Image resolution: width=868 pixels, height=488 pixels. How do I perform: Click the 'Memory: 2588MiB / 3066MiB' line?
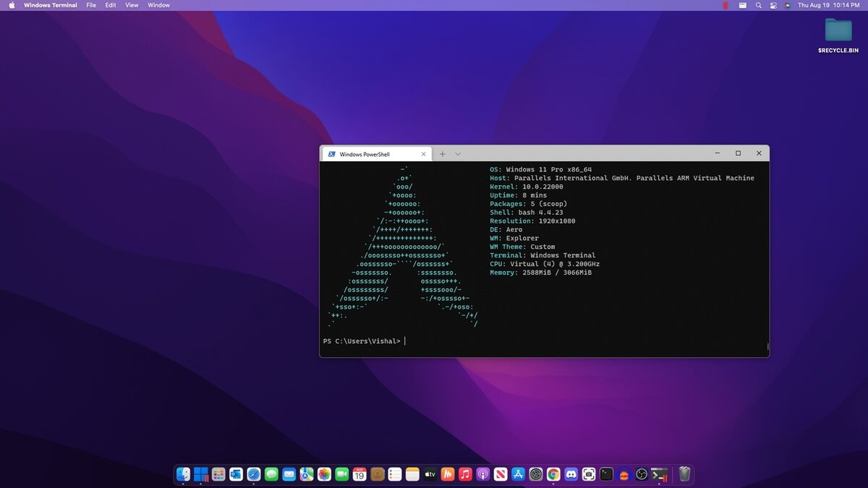[x=540, y=273]
